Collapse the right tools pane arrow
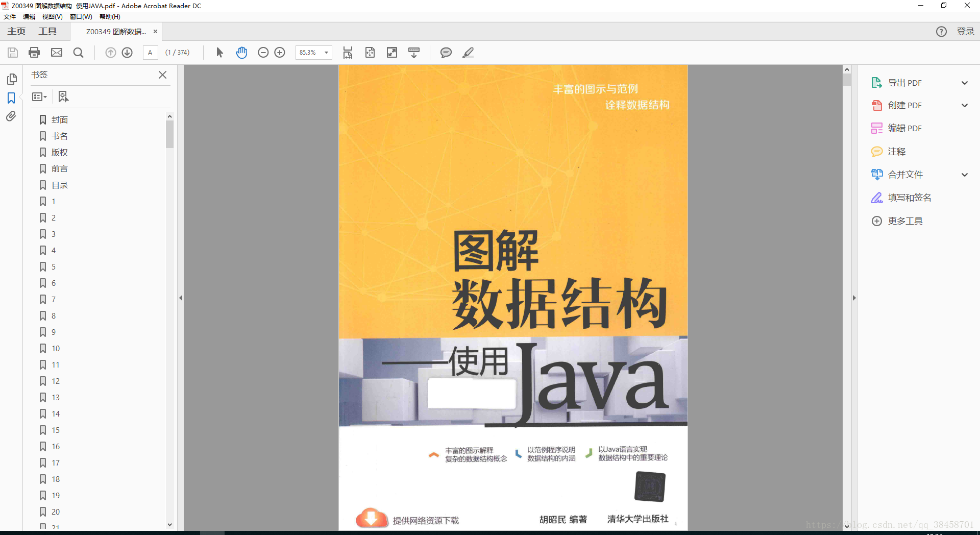980x535 pixels. click(854, 298)
